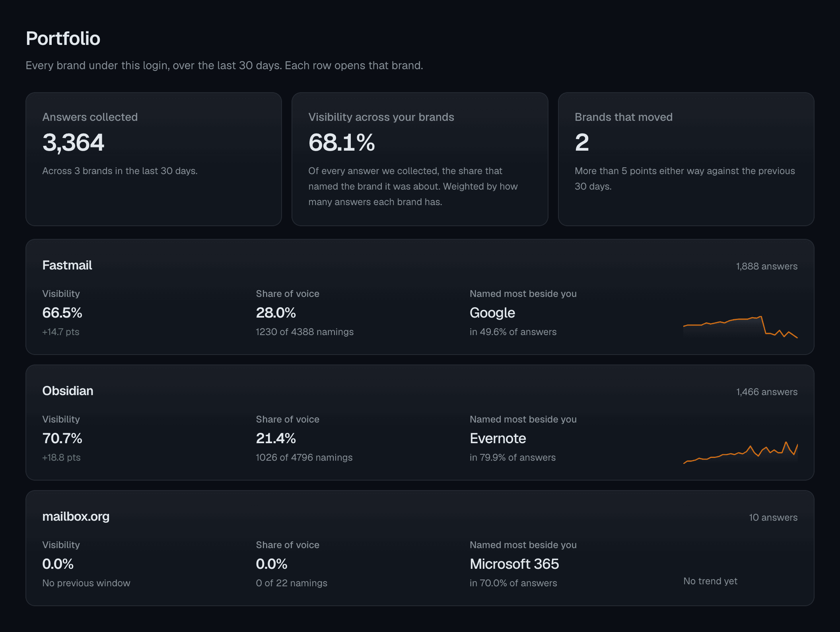Click the '1,888 answers' count
Screen dimensions: 840x632
[766, 266]
